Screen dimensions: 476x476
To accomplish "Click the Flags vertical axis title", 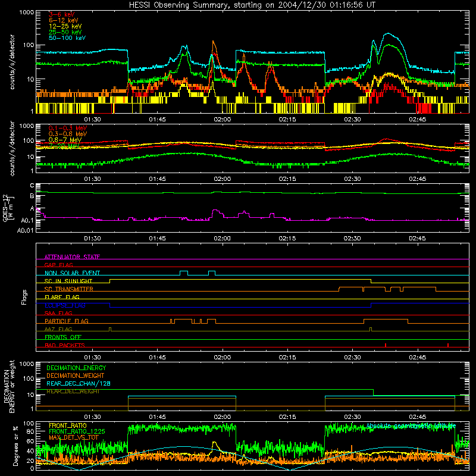I will [24, 297].
